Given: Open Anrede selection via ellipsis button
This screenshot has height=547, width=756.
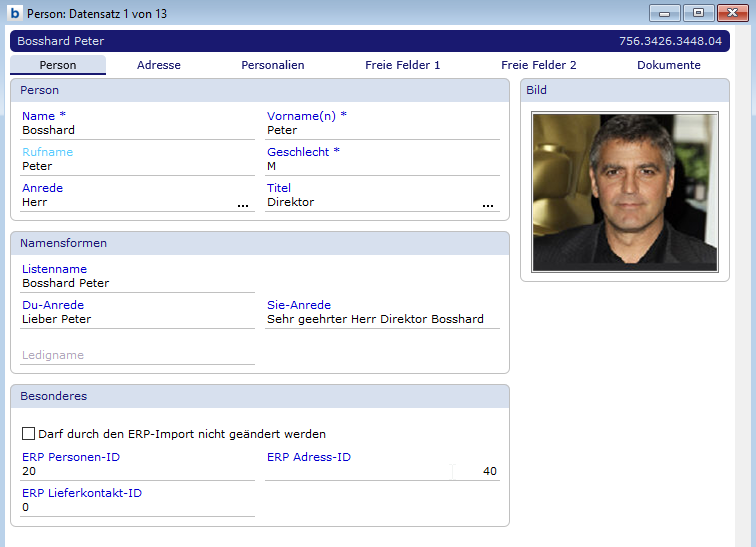Looking at the screenshot, I should coord(243,203).
